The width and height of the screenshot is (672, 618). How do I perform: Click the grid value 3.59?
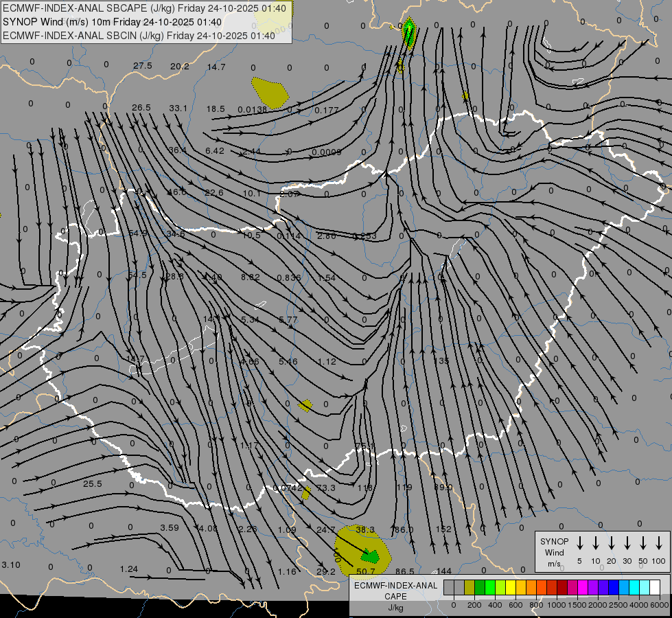tap(170, 527)
